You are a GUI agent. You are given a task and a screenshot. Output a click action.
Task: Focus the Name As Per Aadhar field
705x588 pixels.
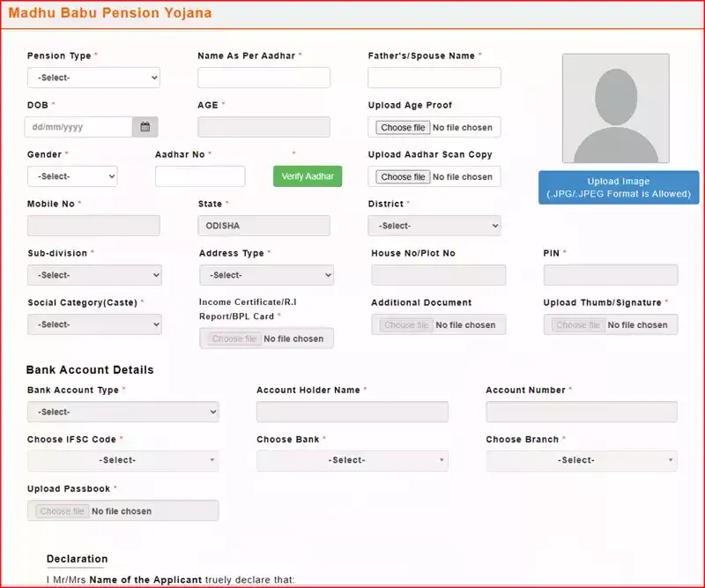(x=263, y=78)
